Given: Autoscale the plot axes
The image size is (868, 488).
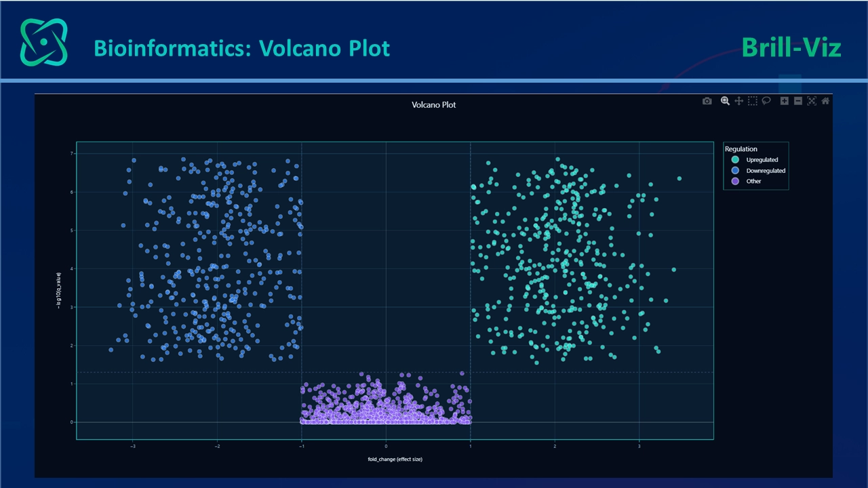Looking at the screenshot, I should tap(812, 101).
